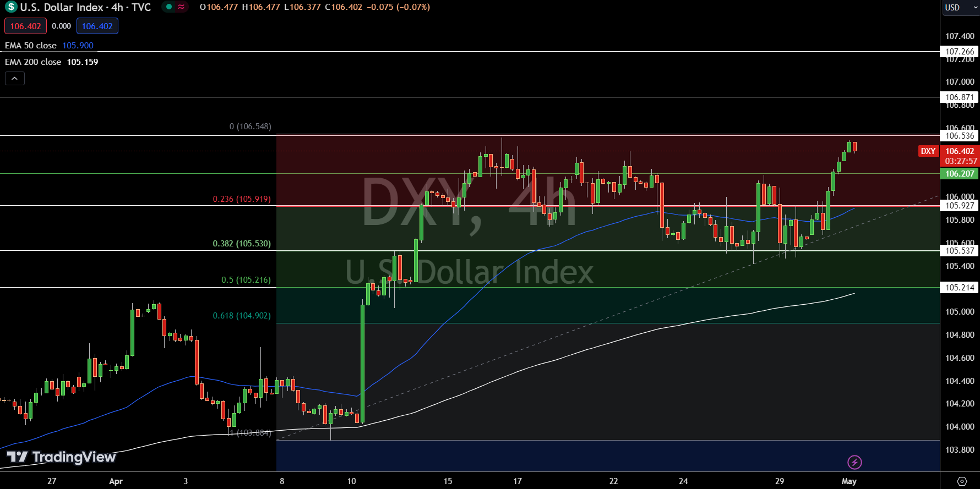Click the 0.236 (105.919) Fibonacci label

242,199
